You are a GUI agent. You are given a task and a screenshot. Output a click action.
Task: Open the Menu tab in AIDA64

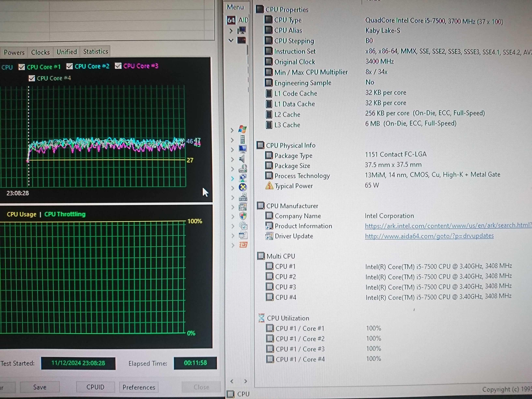[x=235, y=7]
